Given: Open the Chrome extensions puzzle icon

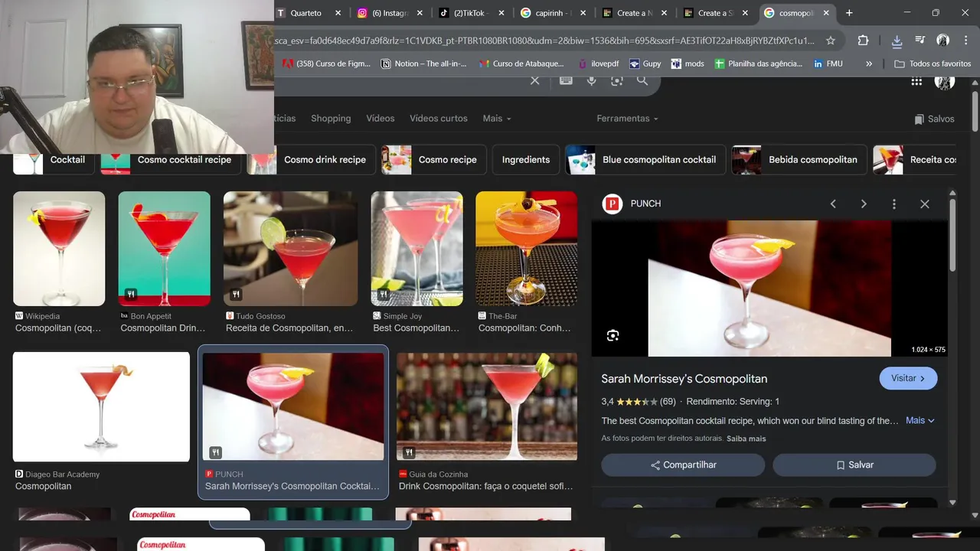Looking at the screenshot, I should pos(863,41).
